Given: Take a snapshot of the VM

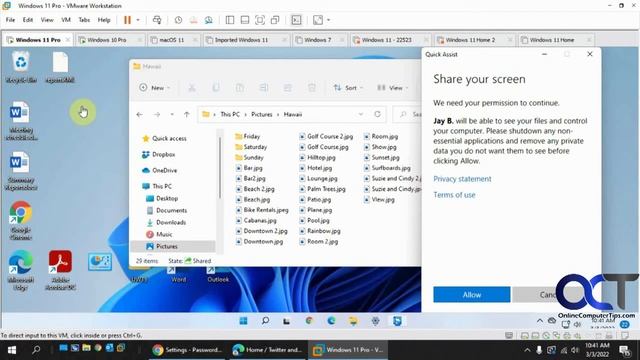Looking at the screenshot, I should tap(178, 20).
